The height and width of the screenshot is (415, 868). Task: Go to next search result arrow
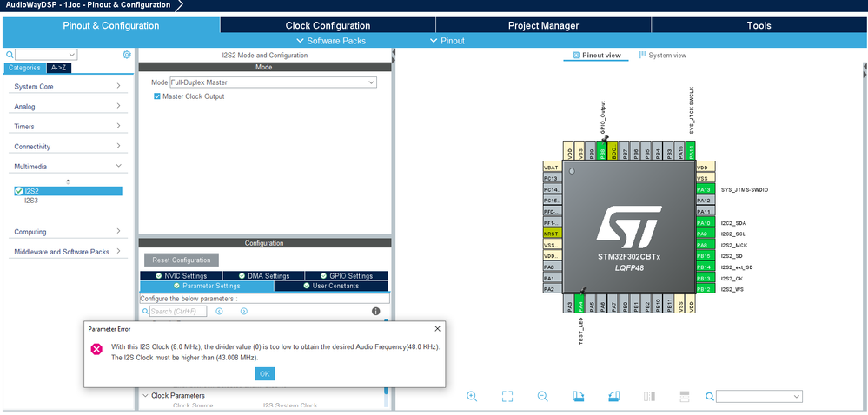(243, 312)
